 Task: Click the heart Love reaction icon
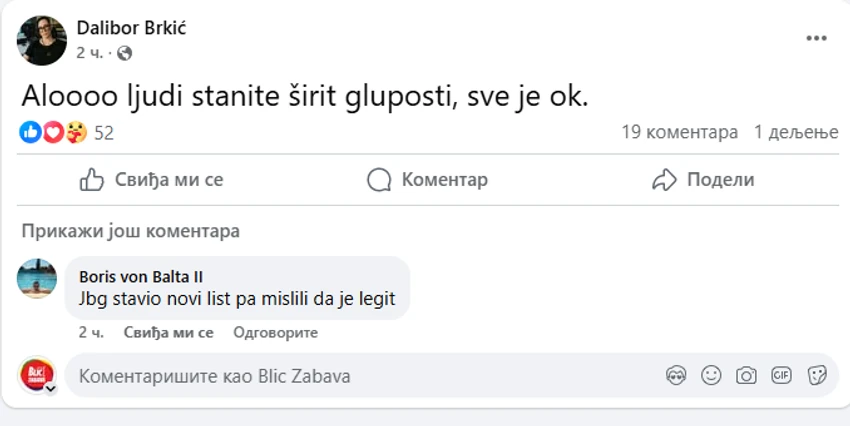click(x=53, y=132)
